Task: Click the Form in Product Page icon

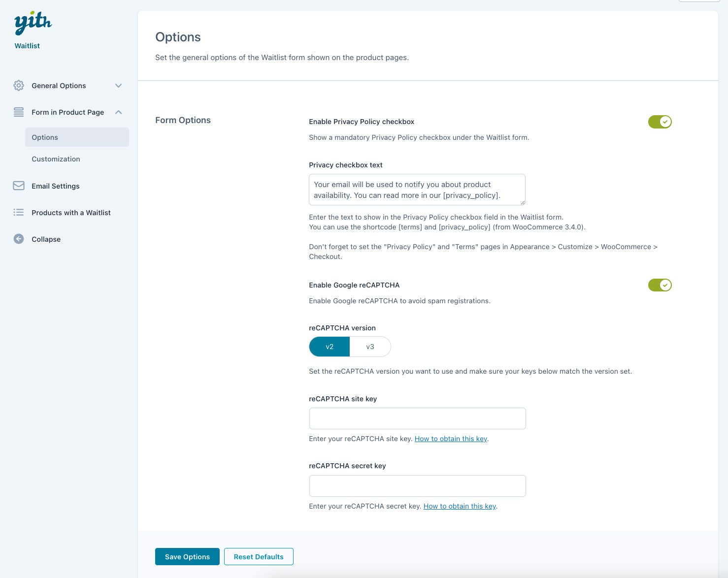Action: 19,112
